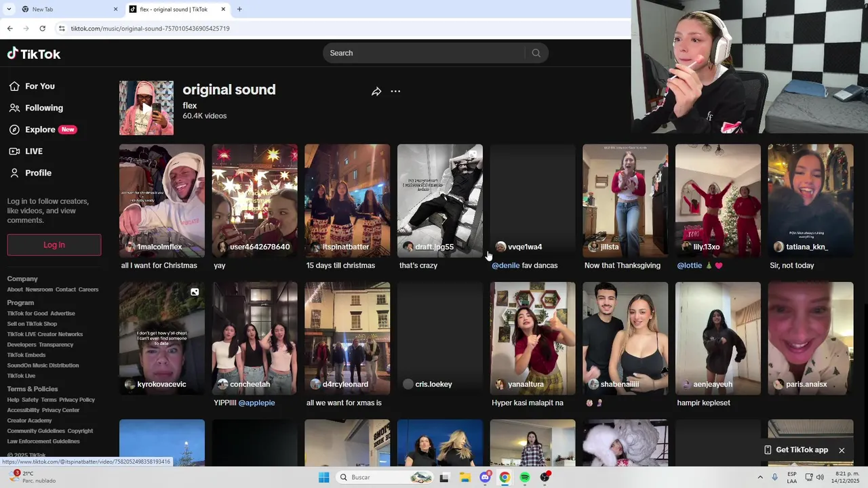Click the Profile person icon
The height and width of the screenshot is (488, 868).
point(14,173)
